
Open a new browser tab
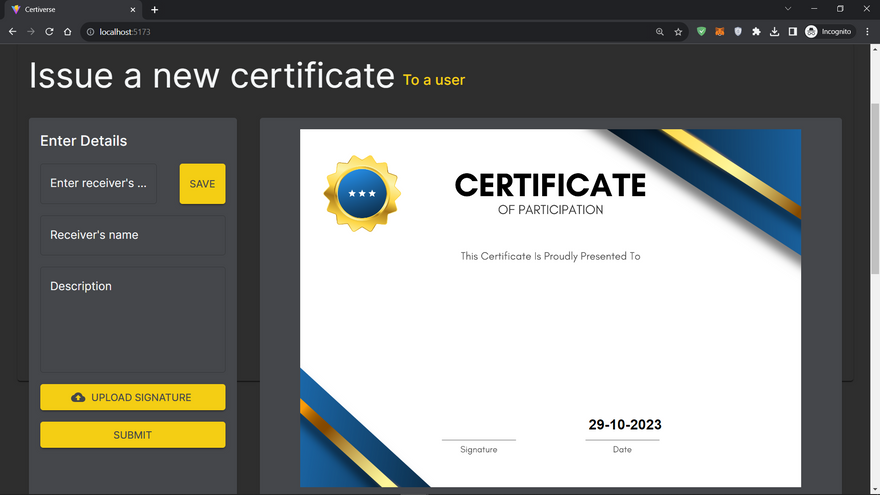click(x=154, y=9)
